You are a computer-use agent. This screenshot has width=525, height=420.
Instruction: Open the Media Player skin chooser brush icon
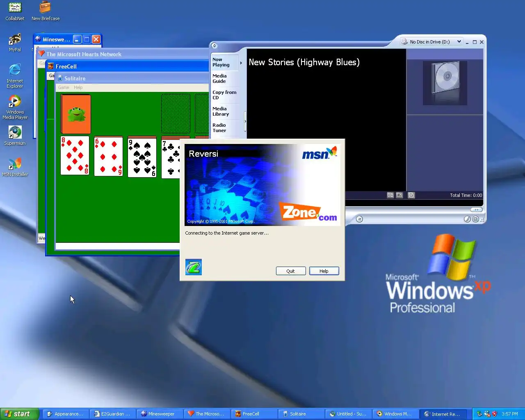[467, 219]
